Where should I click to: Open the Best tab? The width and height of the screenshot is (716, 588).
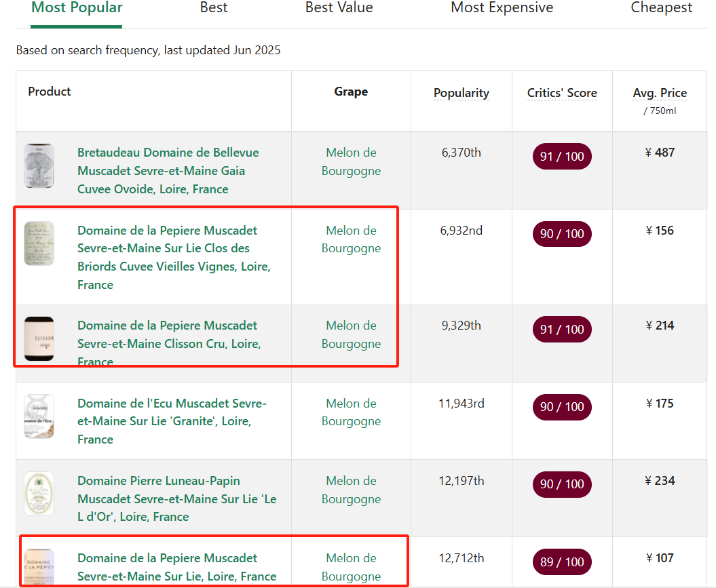coord(214,8)
